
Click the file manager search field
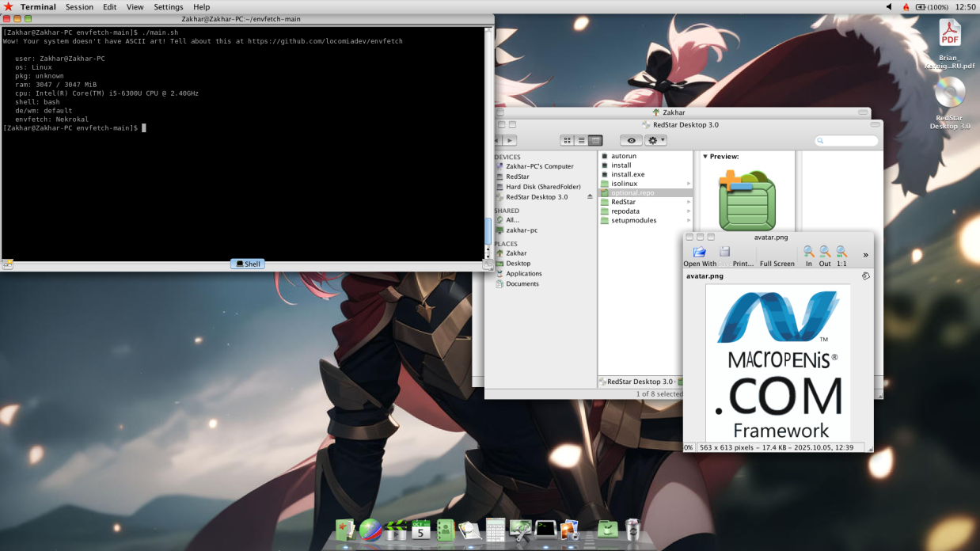pyautogui.click(x=846, y=141)
